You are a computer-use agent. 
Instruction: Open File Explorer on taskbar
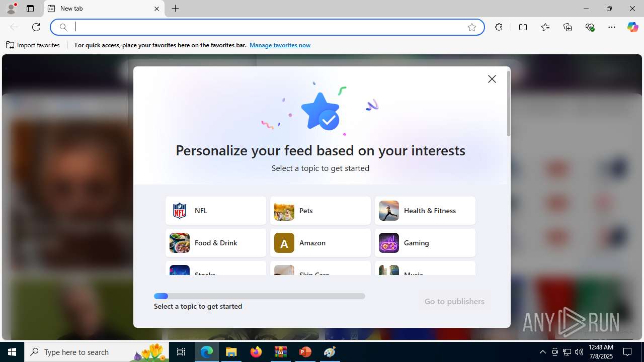point(231,352)
